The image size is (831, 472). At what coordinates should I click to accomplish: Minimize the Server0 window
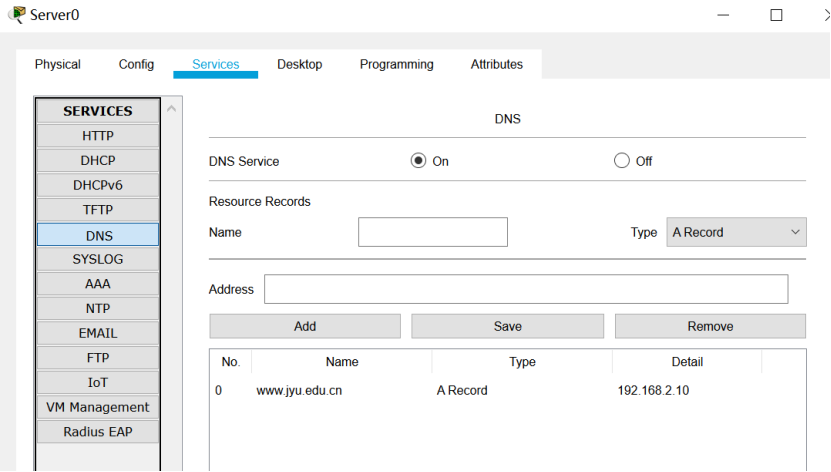coord(723,15)
